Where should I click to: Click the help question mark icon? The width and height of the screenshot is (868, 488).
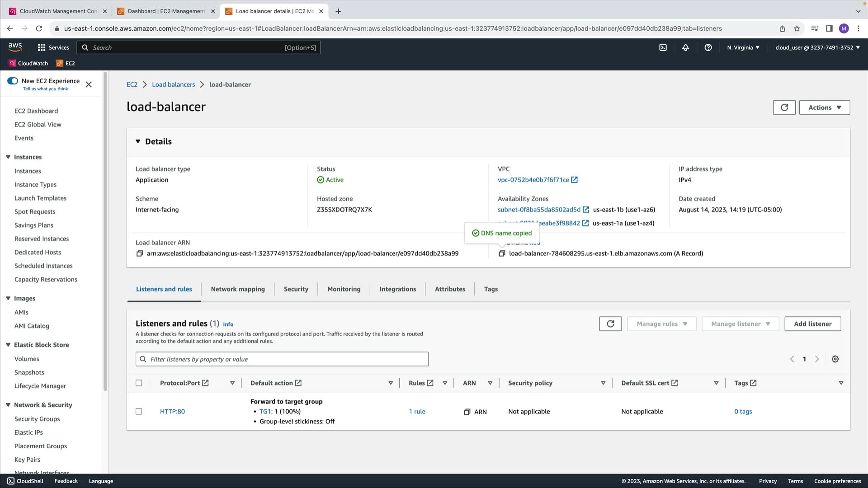(708, 47)
